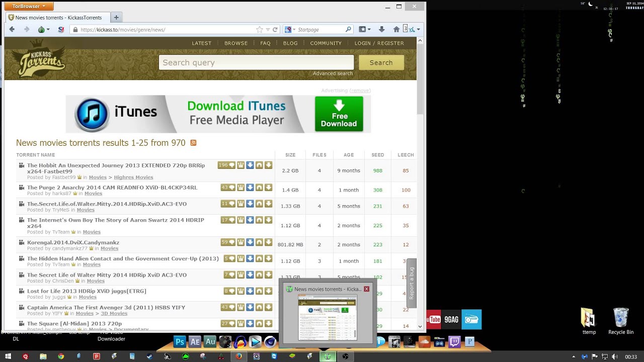Launch Adobe Audition from the dock
644x362 pixels.
[210, 342]
